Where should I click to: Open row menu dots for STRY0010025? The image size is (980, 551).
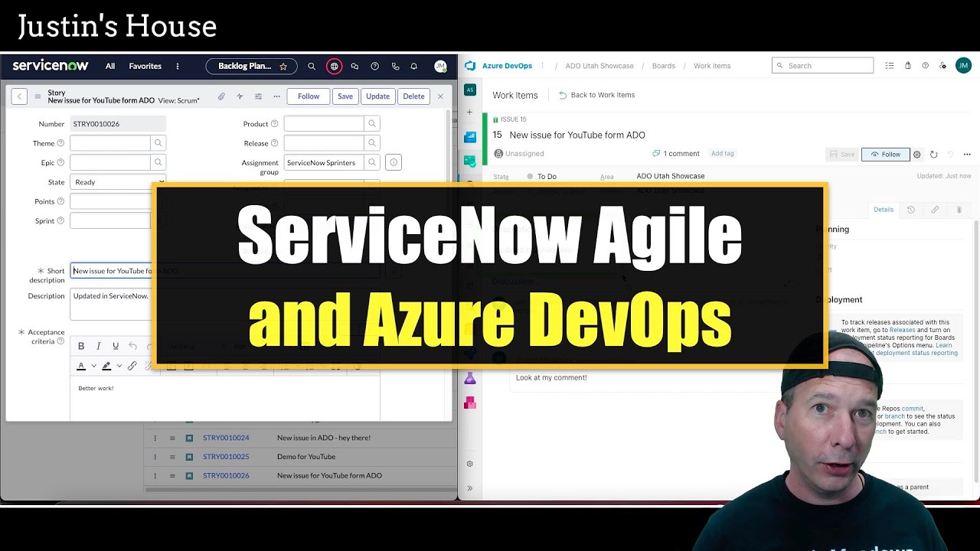click(x=155, y=457)
